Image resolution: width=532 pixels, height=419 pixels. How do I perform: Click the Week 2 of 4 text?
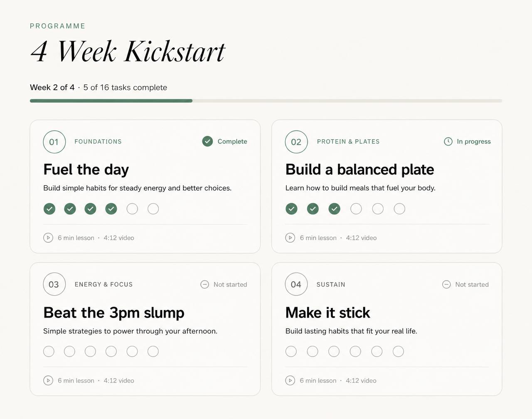pyautogui.click(x=52, y=87)
